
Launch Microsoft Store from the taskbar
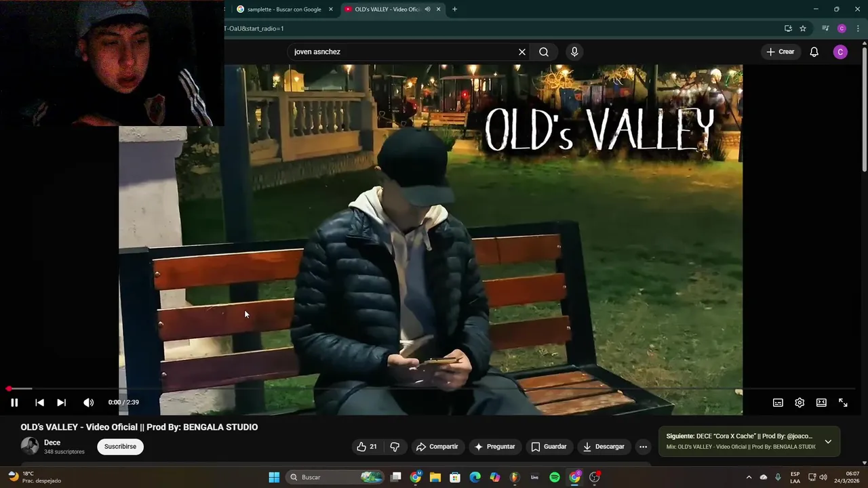tap(455, 477)
